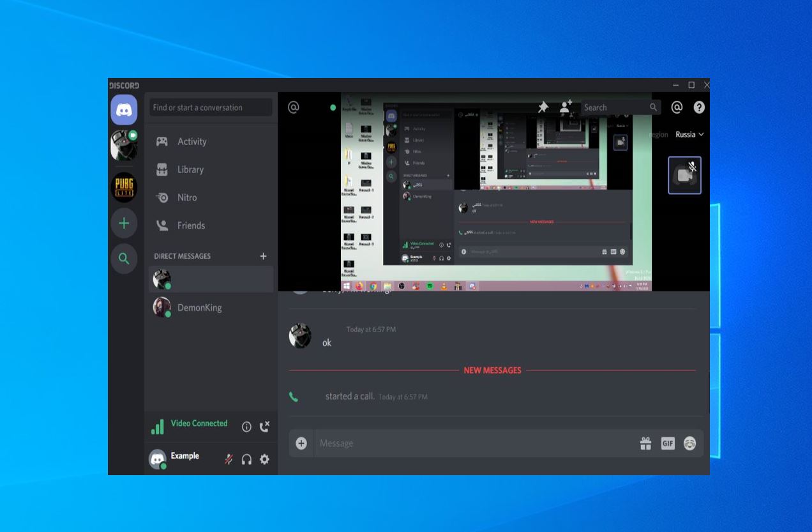Click the Video Connected status text
This screenshot has height=532, width=812.
pos(199,423)
